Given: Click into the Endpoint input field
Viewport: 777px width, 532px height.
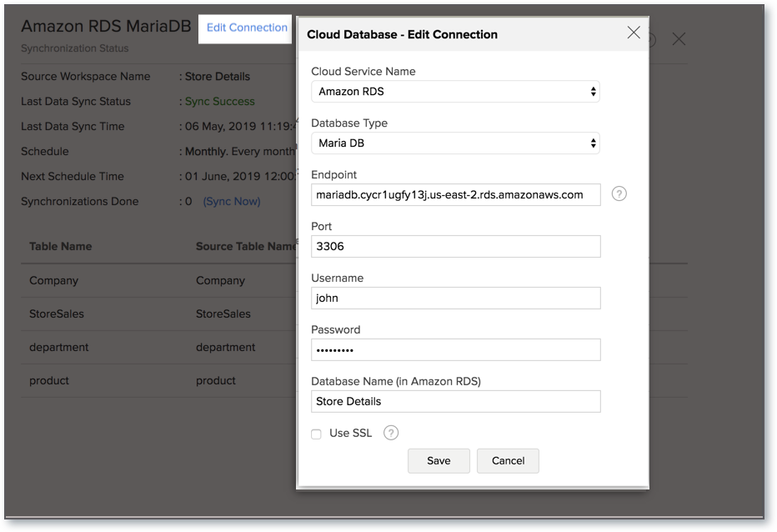Looking at the screenshot, I should (x=455, y=195).
